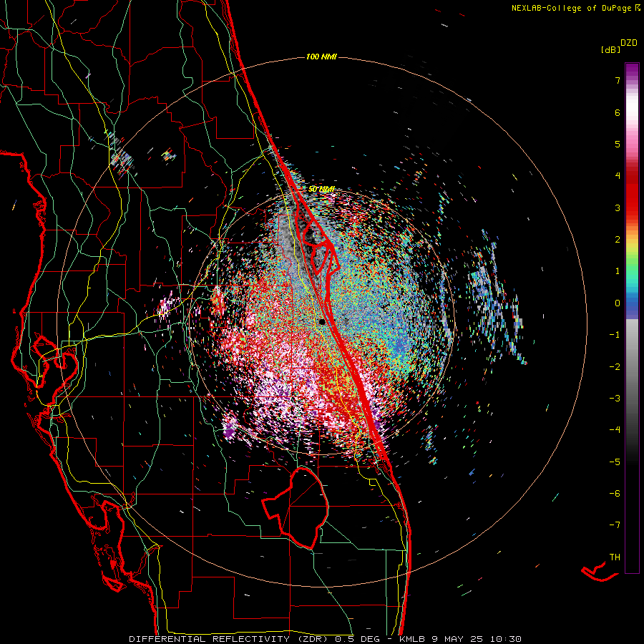Click the 5 value on the color scale
The height and width of the screenshot is (644, 644).
pos(618,144)
